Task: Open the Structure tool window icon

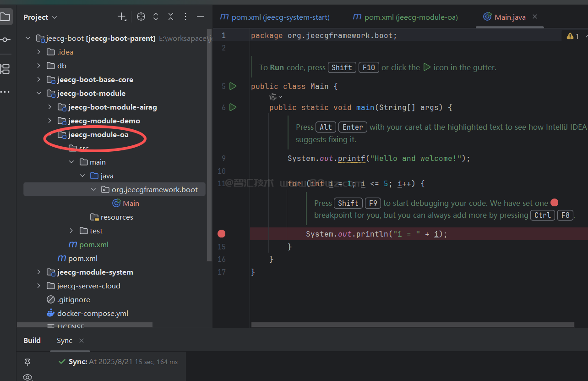Action: tap(5, 69)
